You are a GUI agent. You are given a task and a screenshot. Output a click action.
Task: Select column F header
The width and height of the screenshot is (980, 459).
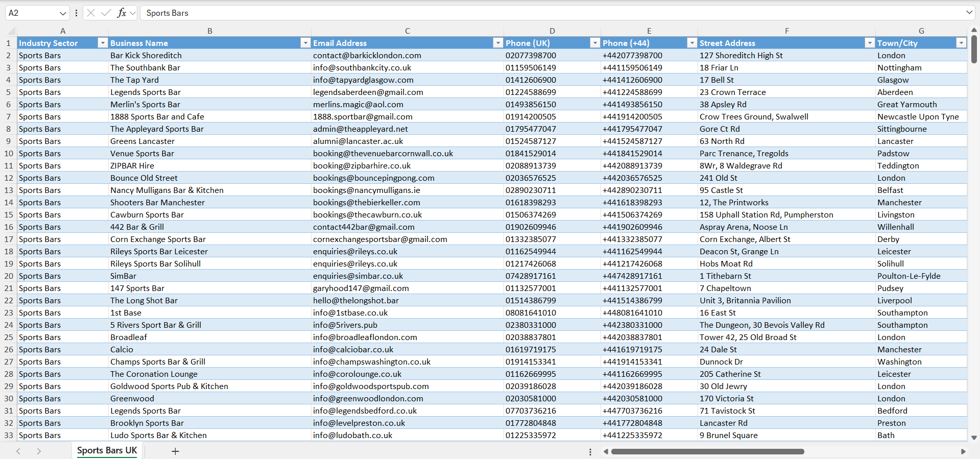click(786, 31)
